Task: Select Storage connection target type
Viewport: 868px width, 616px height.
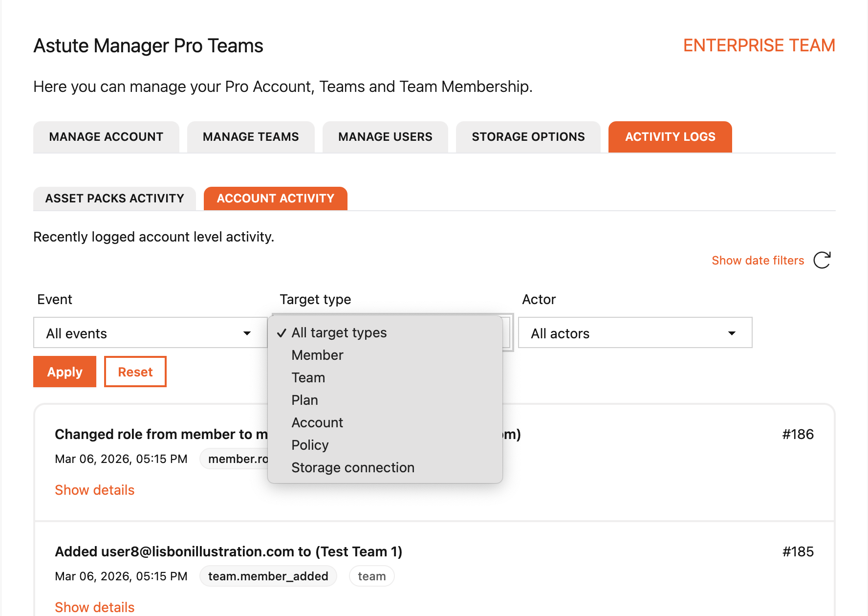Action: pyautogui.click(x=352, y=468)
